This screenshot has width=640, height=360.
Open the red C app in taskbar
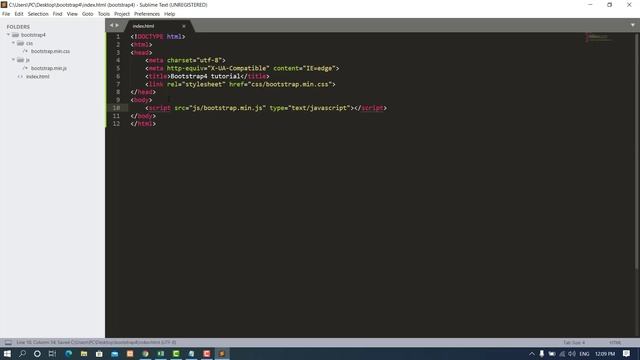207,353
